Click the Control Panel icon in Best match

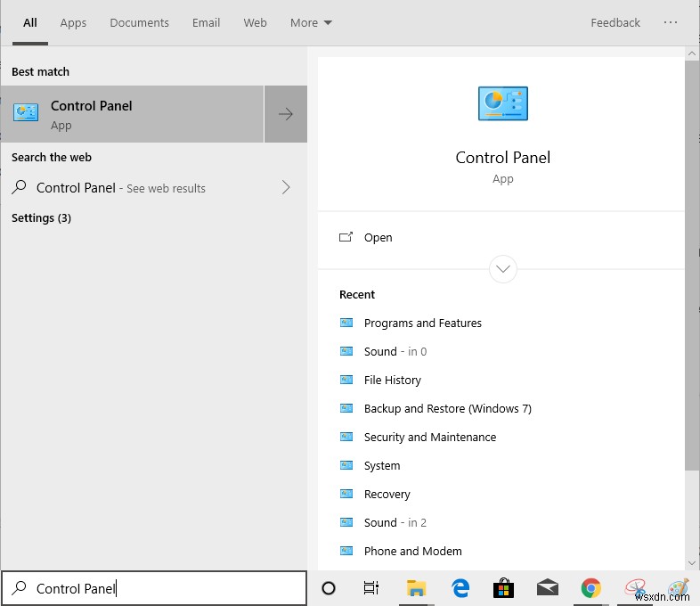(x=26, y=113)
